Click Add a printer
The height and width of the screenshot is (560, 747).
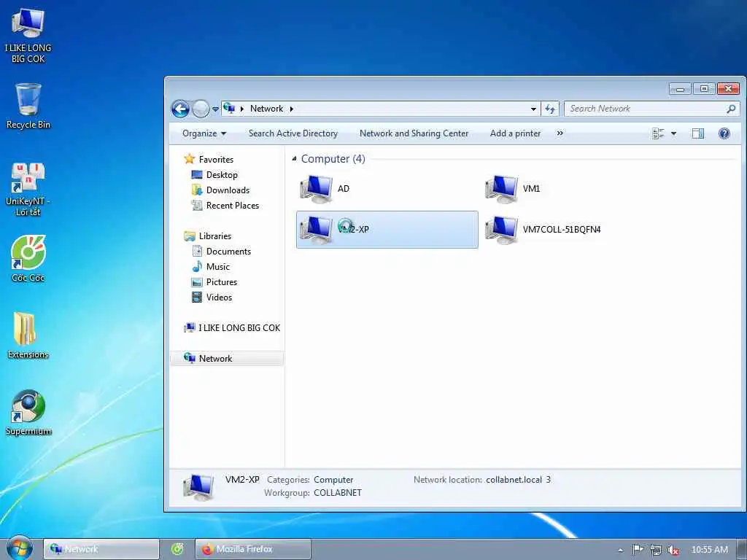(x=516, y=134)
